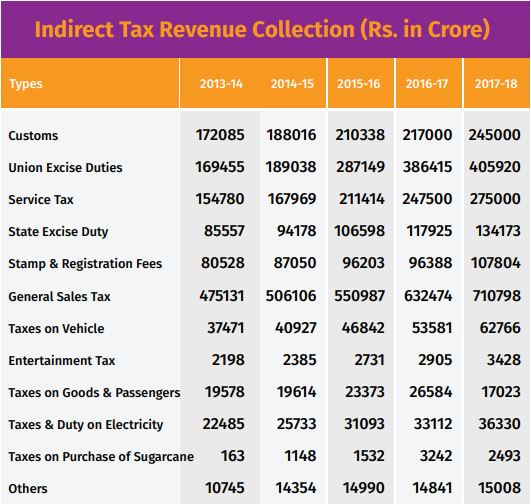Click Entertainment Tax value 2731
The width and height of the screenshot is (531, 504).
(369, 360)
